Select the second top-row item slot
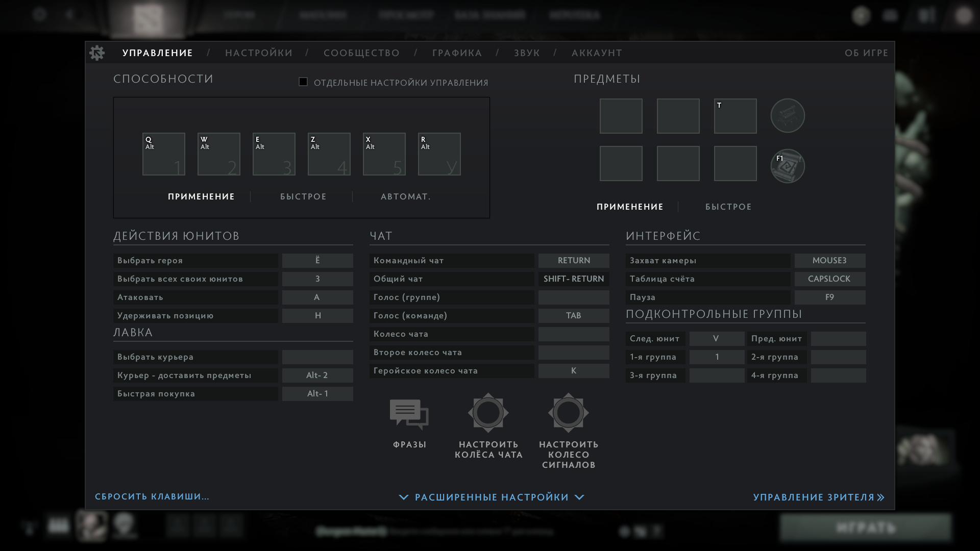The image size is (980, 551). pos(678,116)
